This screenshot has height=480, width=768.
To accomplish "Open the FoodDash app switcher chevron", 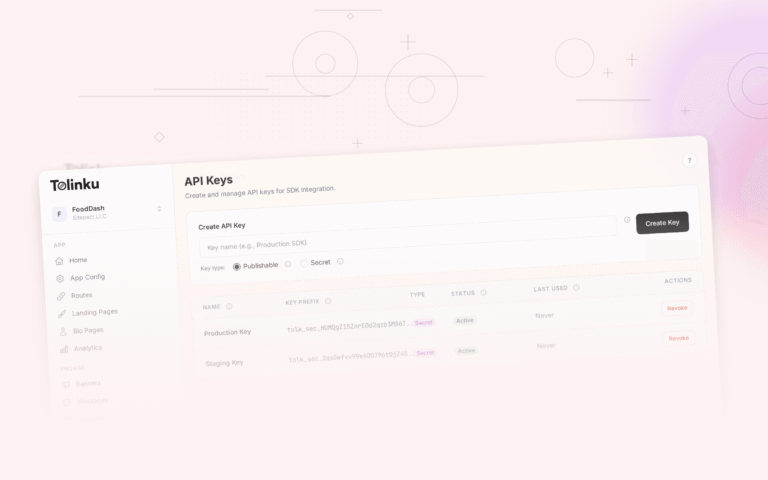I will [159, 209].
